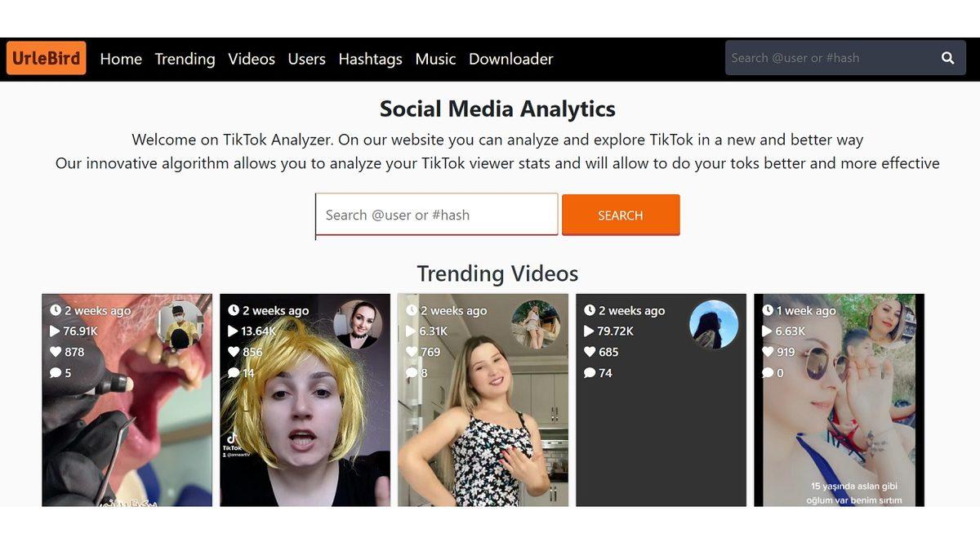Click the comment icon showing 0 comments
This screenshot has height=551, width=980.
(x=767, y=373)
